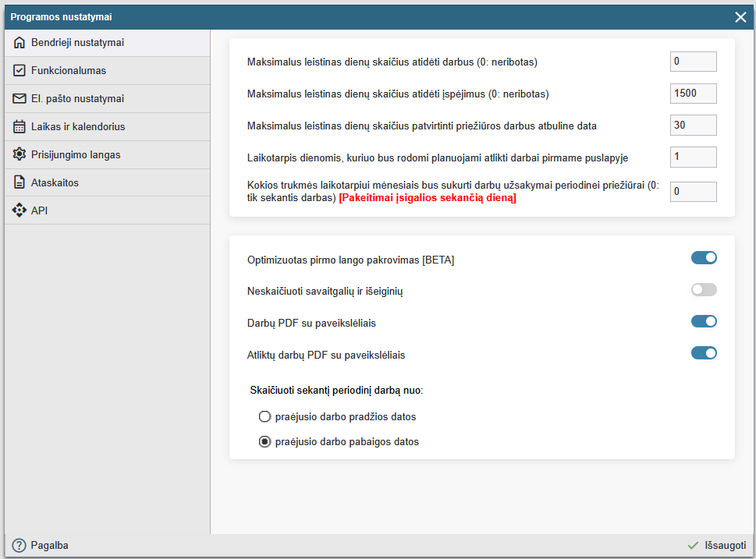
Task: Go to Laikas ir kalendorius section
Action: pyautogui.click(x=107, y=126)
